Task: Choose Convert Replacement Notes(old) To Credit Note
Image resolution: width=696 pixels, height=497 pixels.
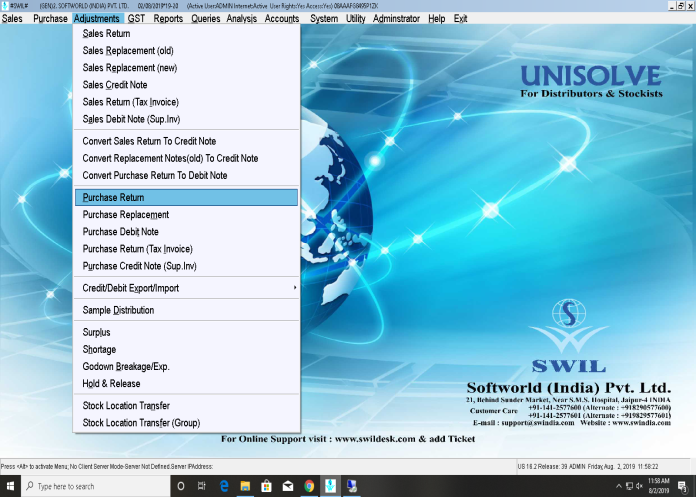Action: (x=186, y=158)
